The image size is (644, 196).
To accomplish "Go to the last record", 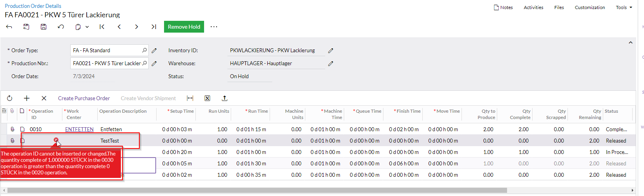I will [154, 27].
